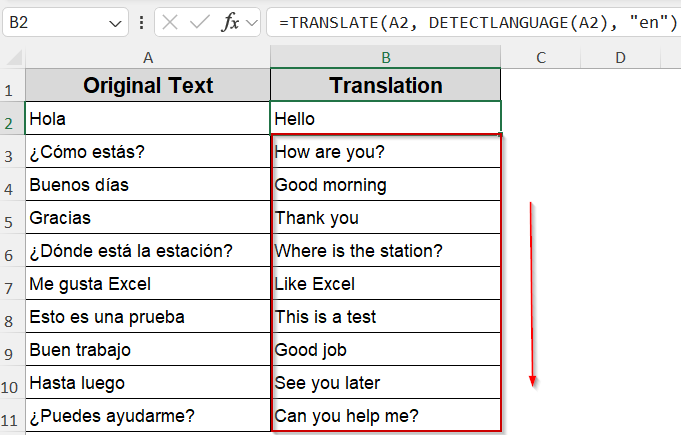Select row 2 header
Image resolution: width=681 pixels, height=435 pixels.
pos(12,118)
